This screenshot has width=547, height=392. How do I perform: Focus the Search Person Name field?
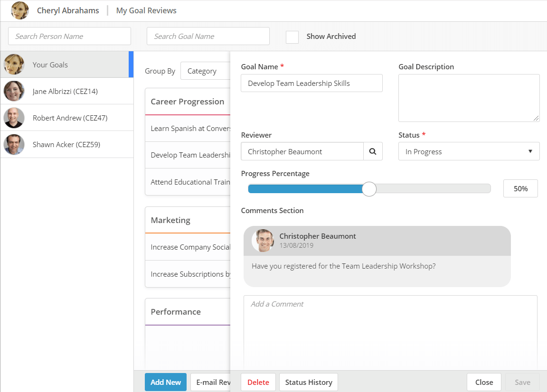(69, 36)
